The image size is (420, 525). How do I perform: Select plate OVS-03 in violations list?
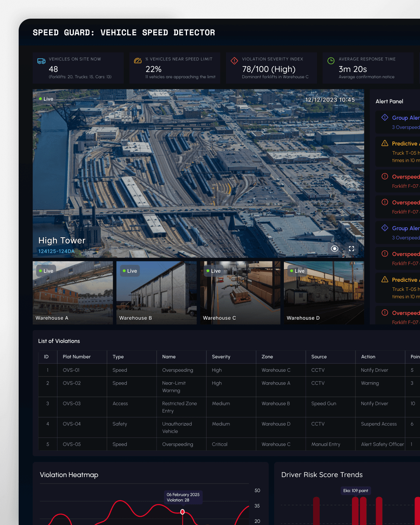point(72,403)
